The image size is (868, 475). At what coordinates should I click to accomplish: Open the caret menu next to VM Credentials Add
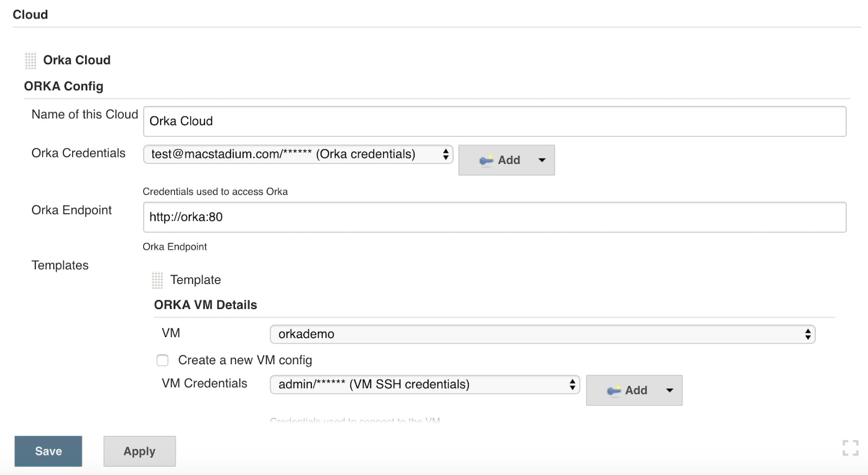[669, 390]
